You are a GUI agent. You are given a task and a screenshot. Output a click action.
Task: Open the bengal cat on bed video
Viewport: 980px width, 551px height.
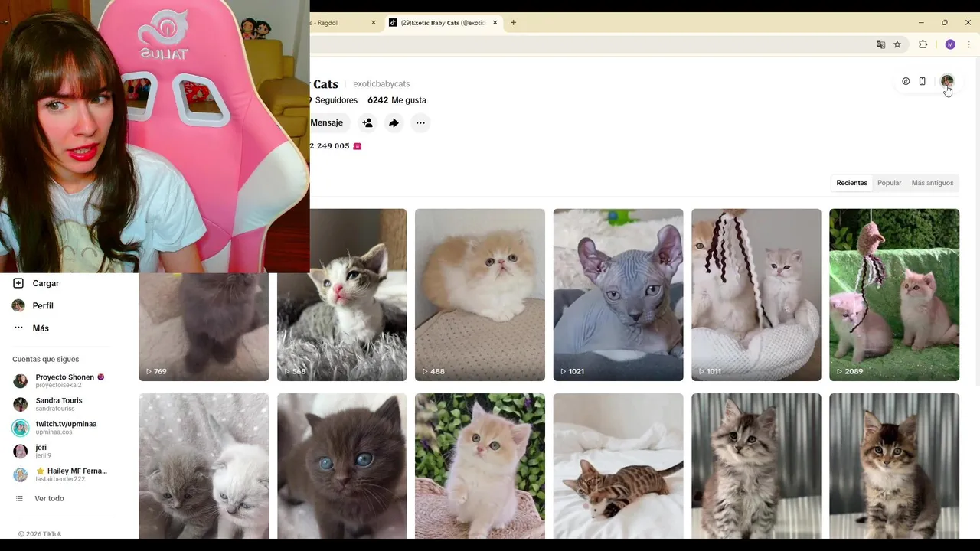(618, 466)
